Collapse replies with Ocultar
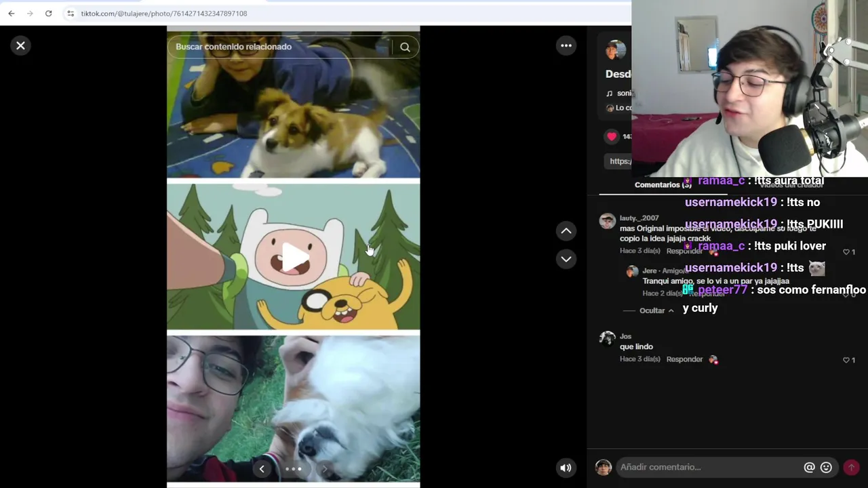The width and height of the screenshot is (868, 488). [x=656, y=310]
